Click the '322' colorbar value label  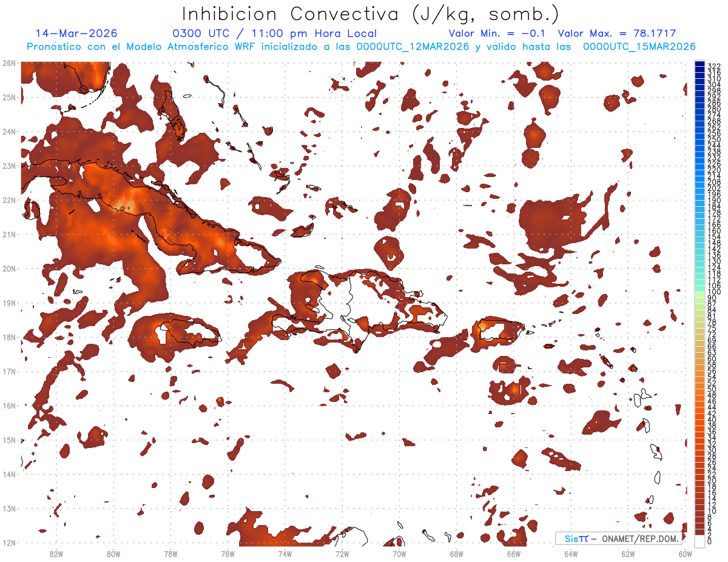click(713, 66)
